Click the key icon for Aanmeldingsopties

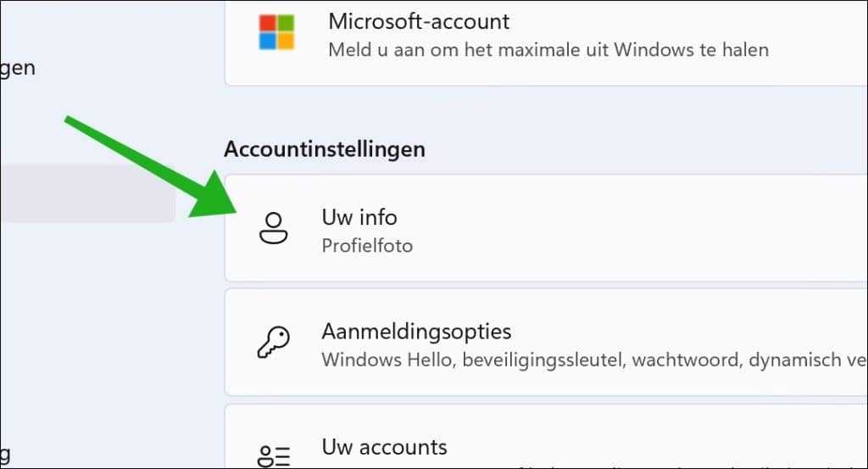click(x=274, y=342)
